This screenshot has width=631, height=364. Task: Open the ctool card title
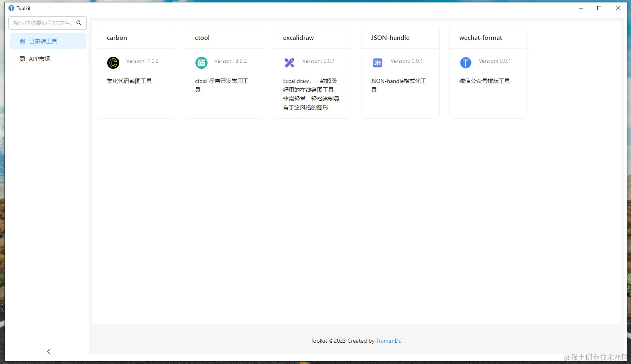[x=202, y=37]
